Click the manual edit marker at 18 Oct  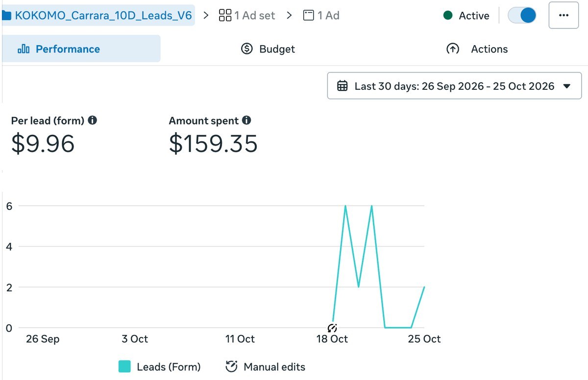click(x=332, y=328)
